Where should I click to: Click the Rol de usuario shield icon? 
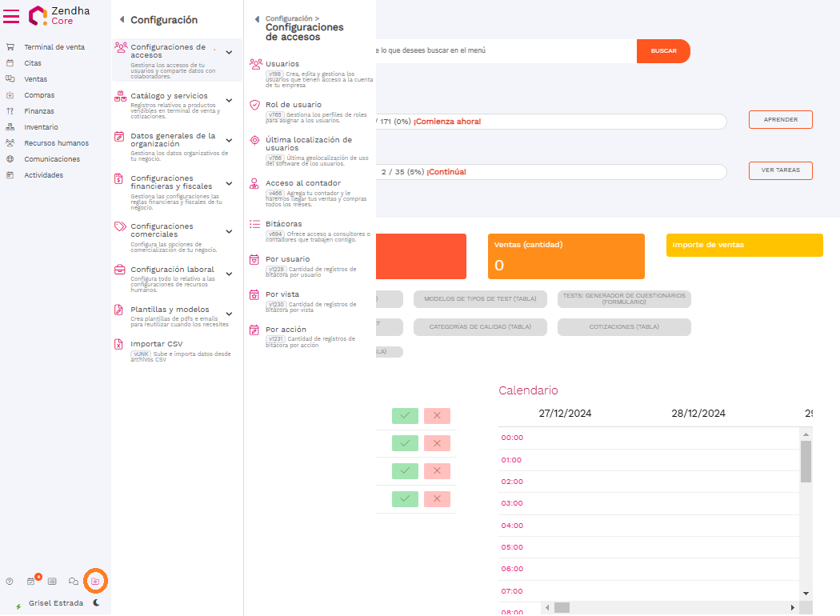point(255,105)
